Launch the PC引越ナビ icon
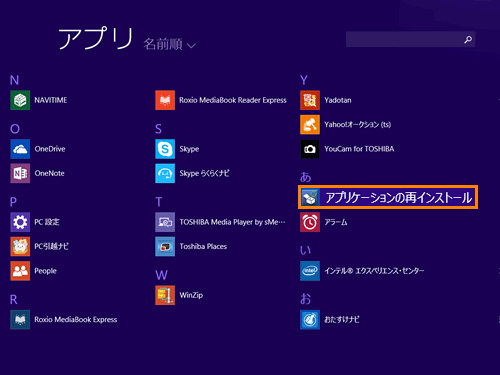This screenshot has height=375, width=500. click(x=20, y=246)
